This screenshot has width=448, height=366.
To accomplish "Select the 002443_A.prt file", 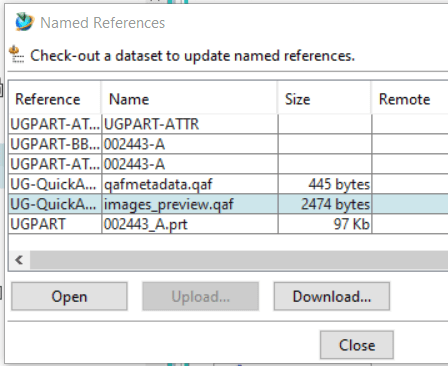I will click(x=146, y=224).
